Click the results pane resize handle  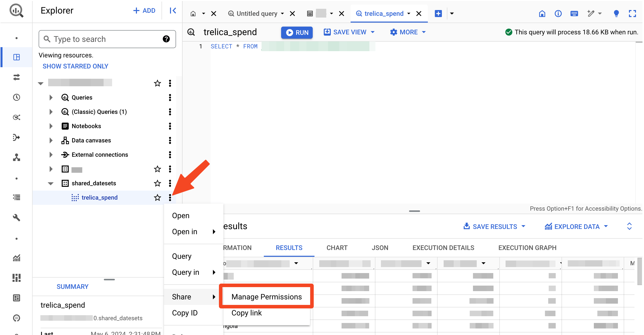(x=414, y=211)
